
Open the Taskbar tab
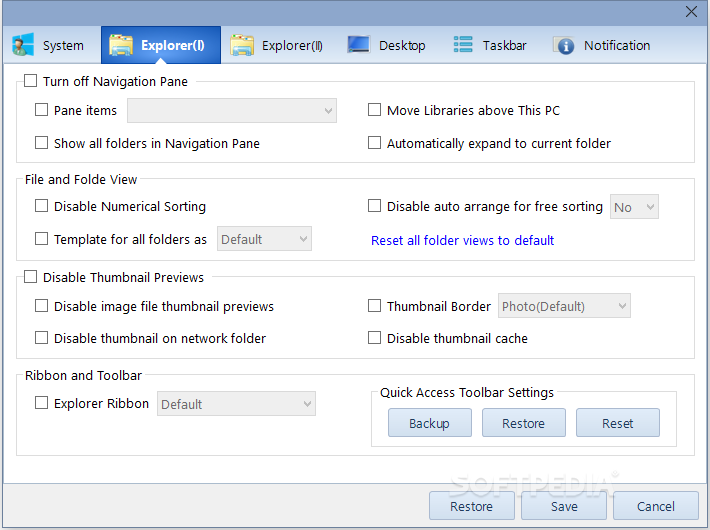(490, 45)
